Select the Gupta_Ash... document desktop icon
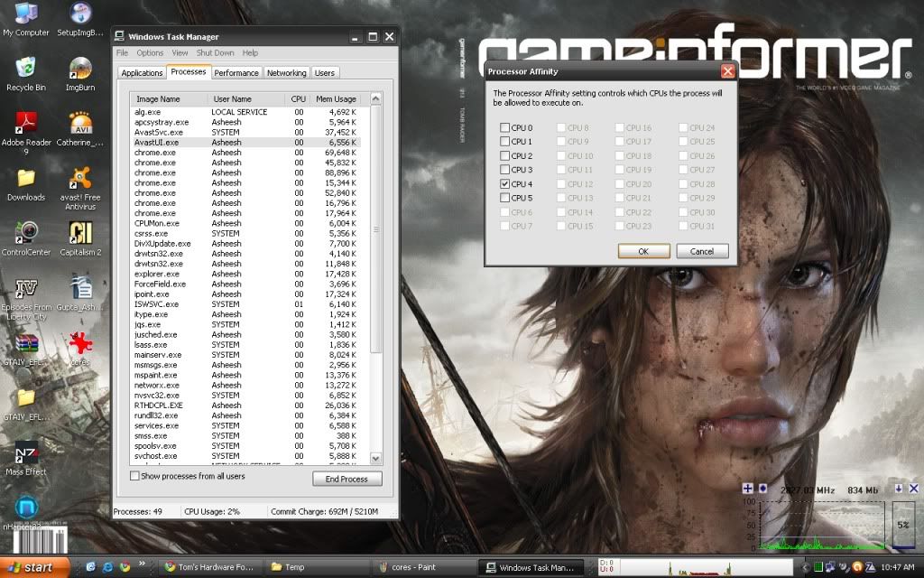Viewport: 924px width, 578px height. pos(80,294)
